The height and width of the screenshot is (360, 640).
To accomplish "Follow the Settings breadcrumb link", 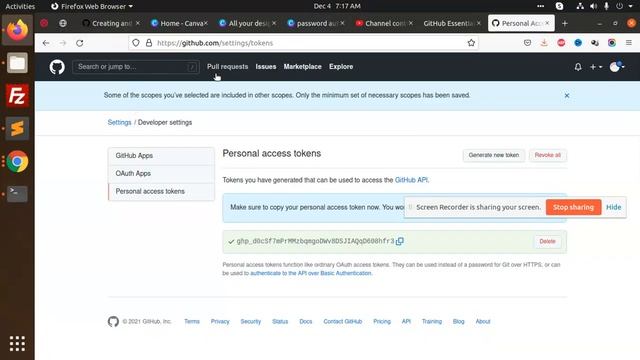I will pos(120,122).
